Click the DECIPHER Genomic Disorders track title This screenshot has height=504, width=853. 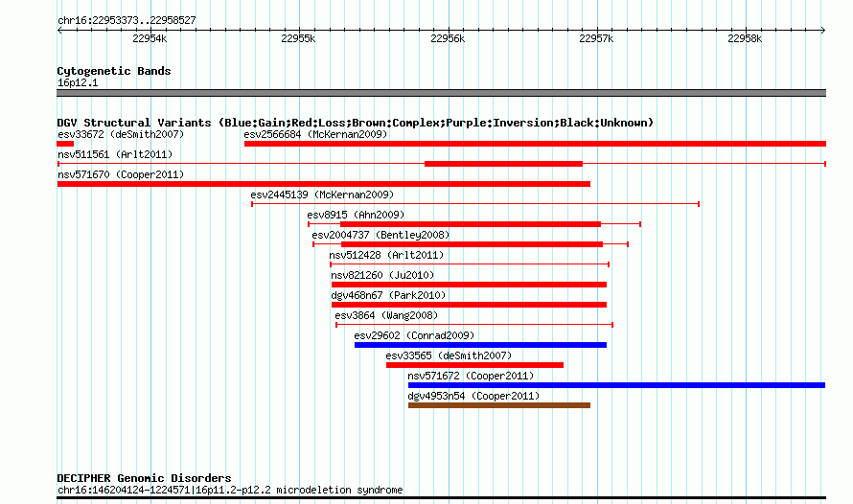pos(144,478)
